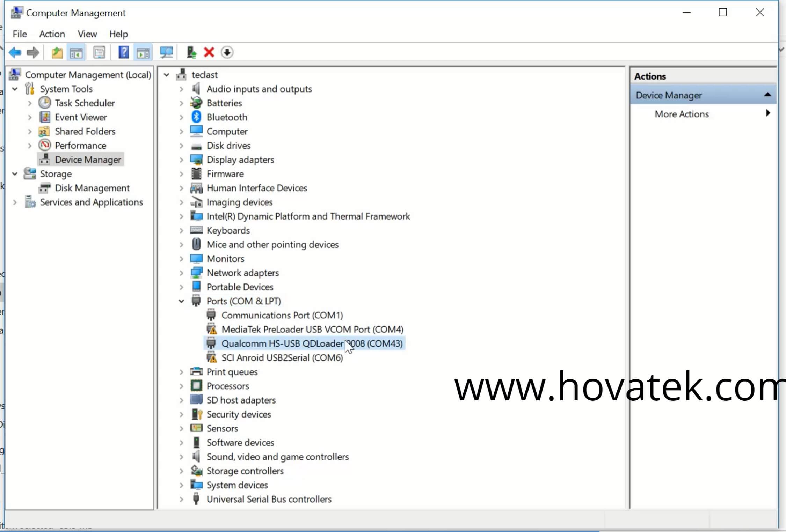The width and height of the screenshot is (786, 532).
Task: Click the Disable device down-arrow icon
Action: point(227,53)
